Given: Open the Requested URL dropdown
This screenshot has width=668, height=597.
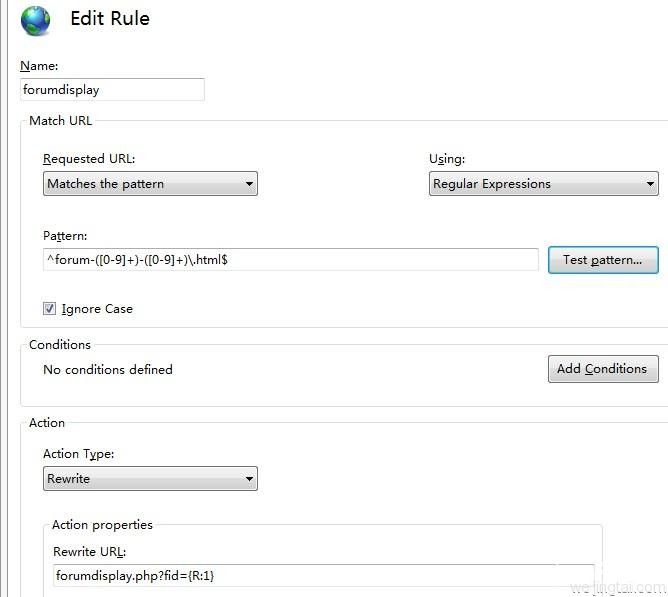Looking at the screenshot, I should point(150,184).
